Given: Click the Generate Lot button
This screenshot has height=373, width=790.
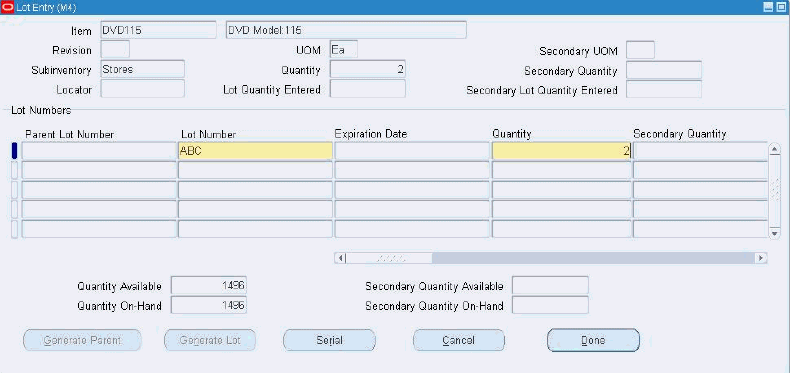Looking at the screenshot, I should click(x=210, y=340).
